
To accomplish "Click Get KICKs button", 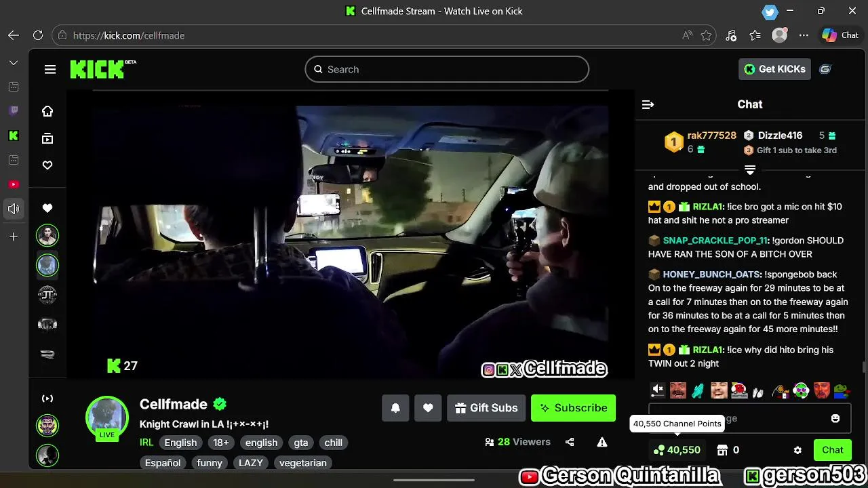I will (x=774, y=69).
